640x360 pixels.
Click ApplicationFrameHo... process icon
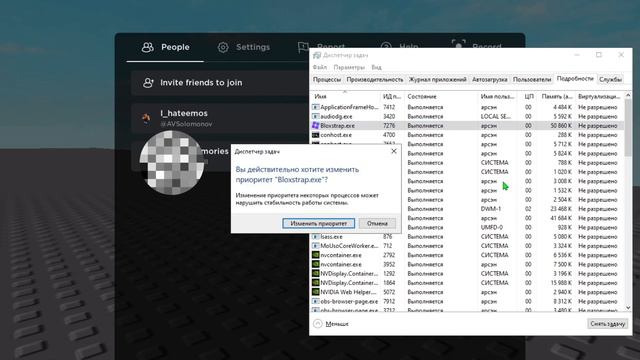click(x=316, y=107)
